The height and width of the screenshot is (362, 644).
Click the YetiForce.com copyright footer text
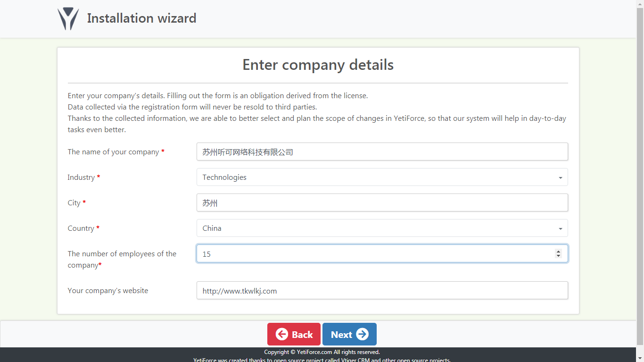coord(322,352)
